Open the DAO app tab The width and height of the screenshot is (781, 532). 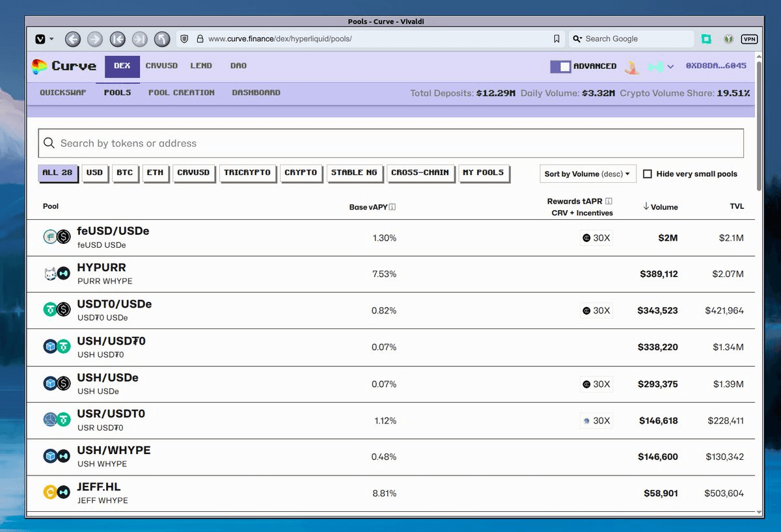pyautogui.click(x=238, y=66)
